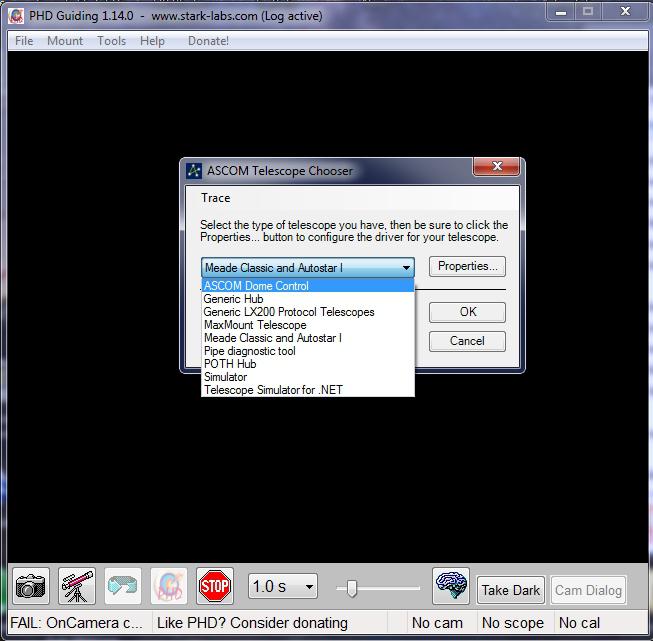Click the Like PHD? Consider donating status
The image size is (653, 641).
click(x=252, y=623)
